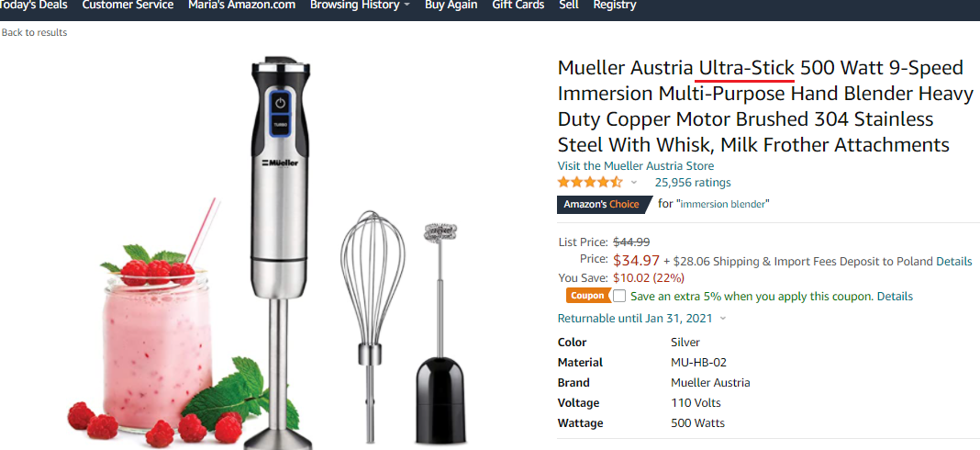Tick the 5% coupon checkbox

point(619,296)
